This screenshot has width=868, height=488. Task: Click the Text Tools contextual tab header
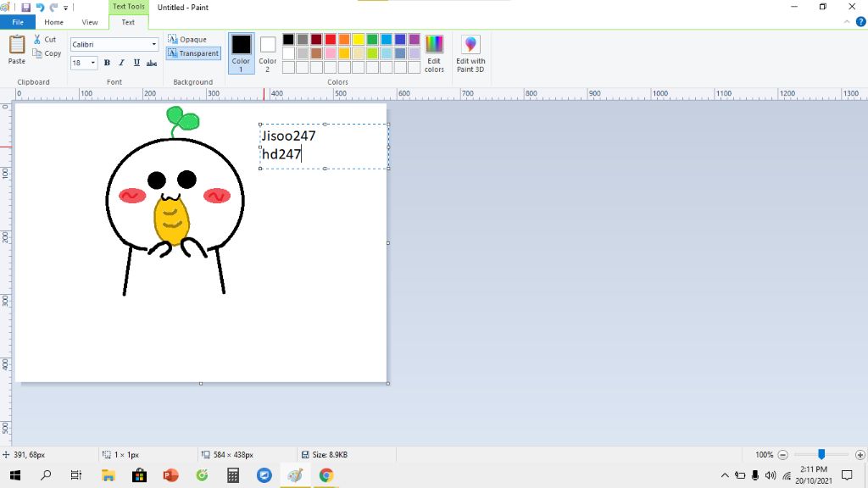pos(129,7)
